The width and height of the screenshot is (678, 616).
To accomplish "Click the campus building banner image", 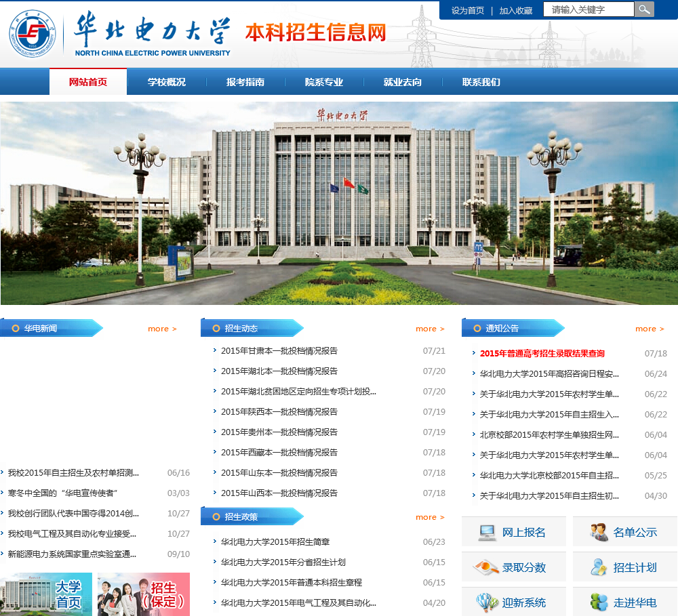I will click(339, 203).
